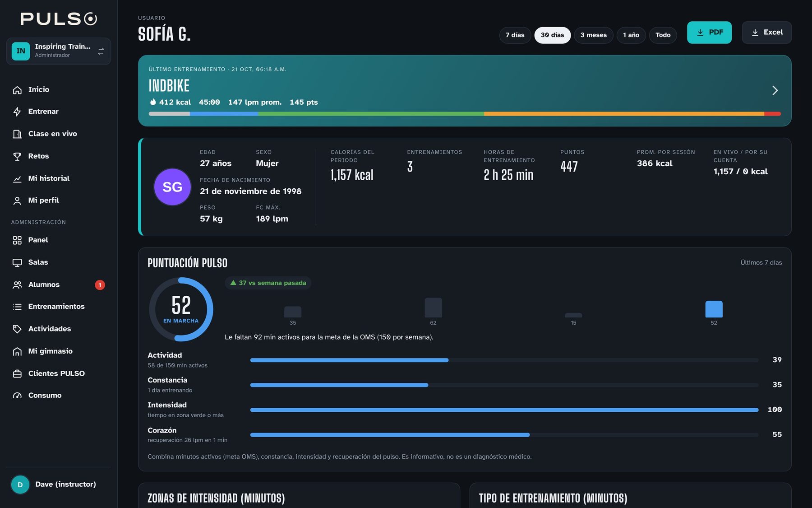
Task: Click the Actividades tag icon
Action: pyautogui.click(x=17, y=329)
